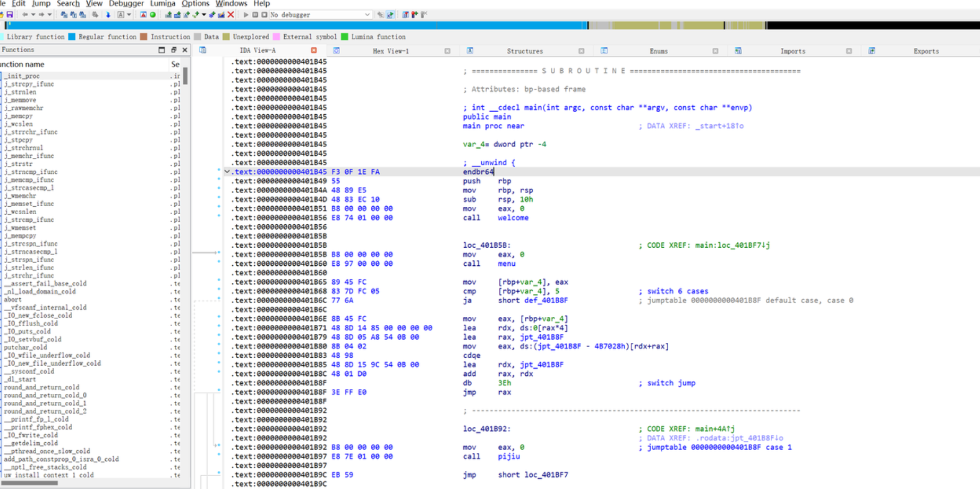The width and height of the screenshot is (980, 489).
Task: Click the 'pijiu' call target
Action: tap(509, 457)
